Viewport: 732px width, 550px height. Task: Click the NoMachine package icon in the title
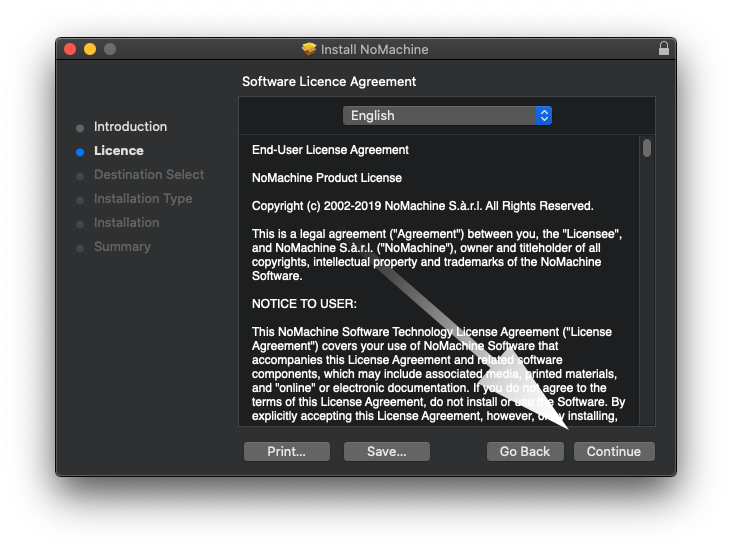pos(309,49)
